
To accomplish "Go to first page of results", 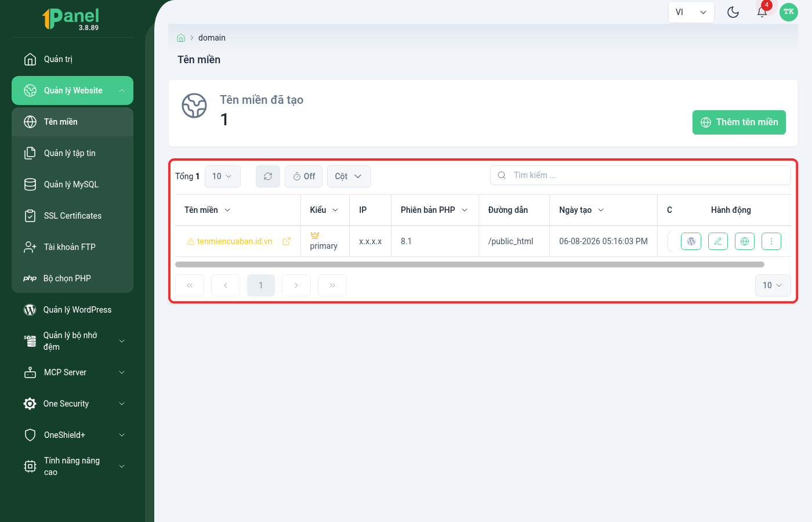I will [190, 285].
